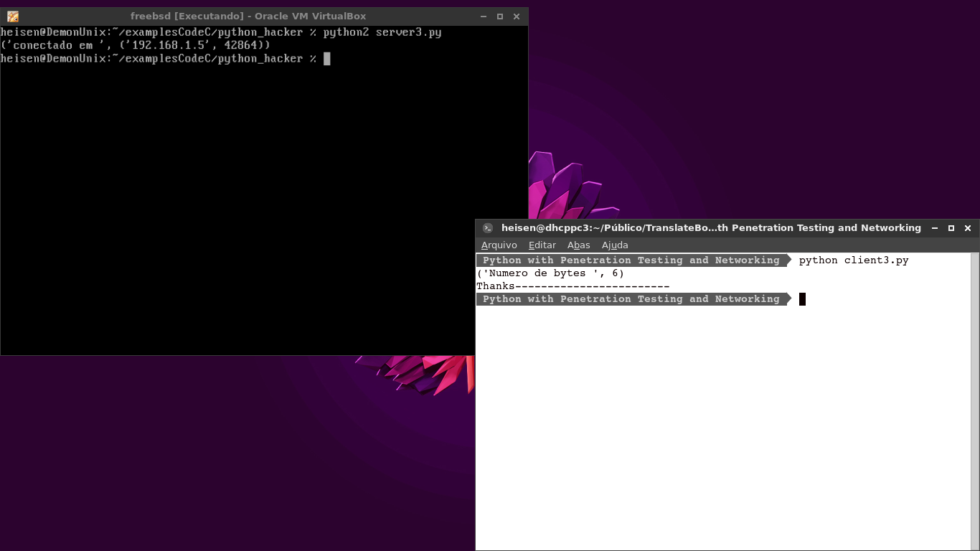Click the 'Thanks' output line in terminal
This screenshot has width=980, height=551.
pyautogui.click(x=573, y=286)
